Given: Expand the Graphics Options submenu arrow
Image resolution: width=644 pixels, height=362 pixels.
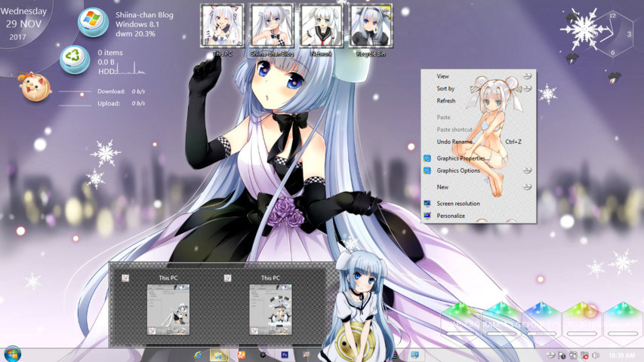Looking at the screenshot, I should pos(528,170).
